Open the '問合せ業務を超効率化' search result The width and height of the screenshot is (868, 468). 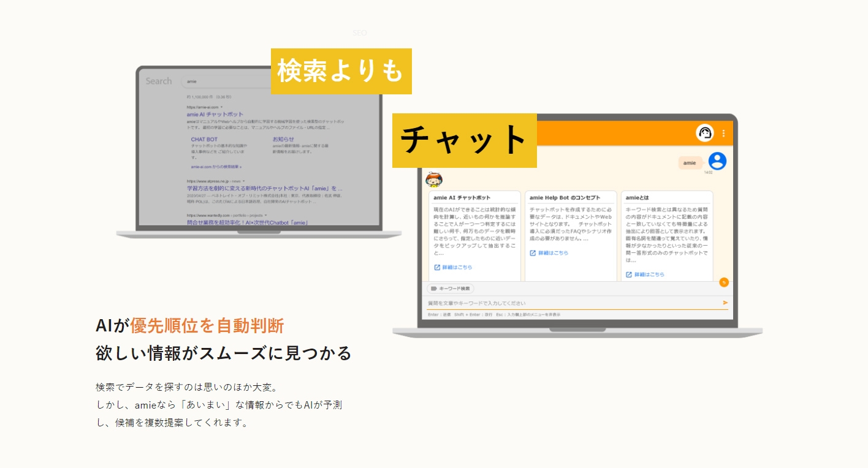click(248, 222)
